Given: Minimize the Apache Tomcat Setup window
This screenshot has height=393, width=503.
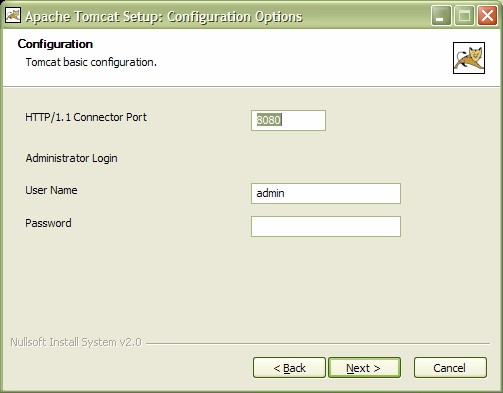Looking at the screenshot, I should pos(441,15).
